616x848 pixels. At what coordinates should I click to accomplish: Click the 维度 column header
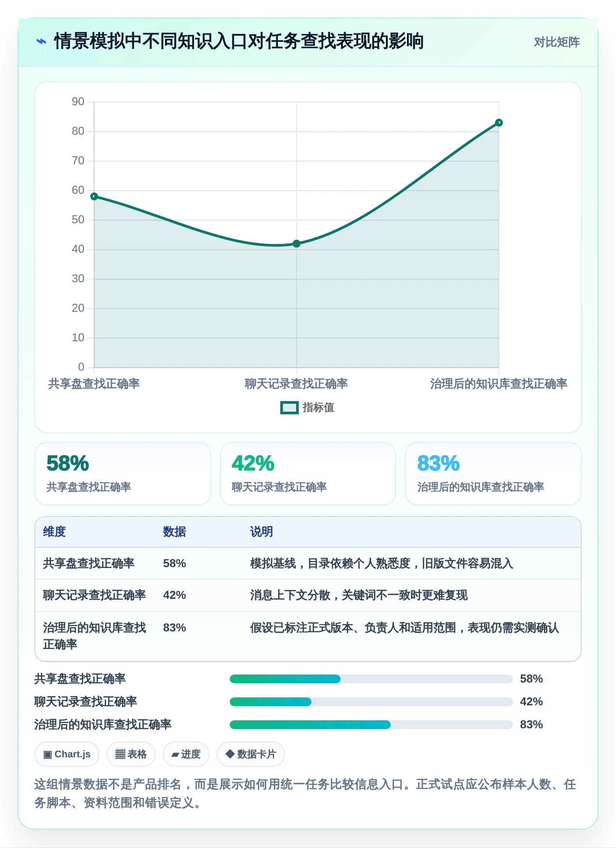point(55,532)
